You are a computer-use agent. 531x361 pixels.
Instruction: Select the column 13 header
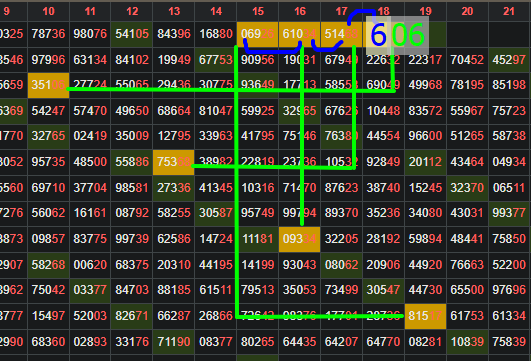click(x=174, y=11)
